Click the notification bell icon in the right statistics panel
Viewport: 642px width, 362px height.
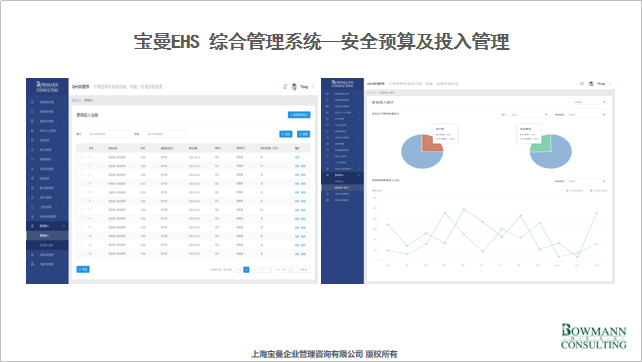click(x=582, y=84)
